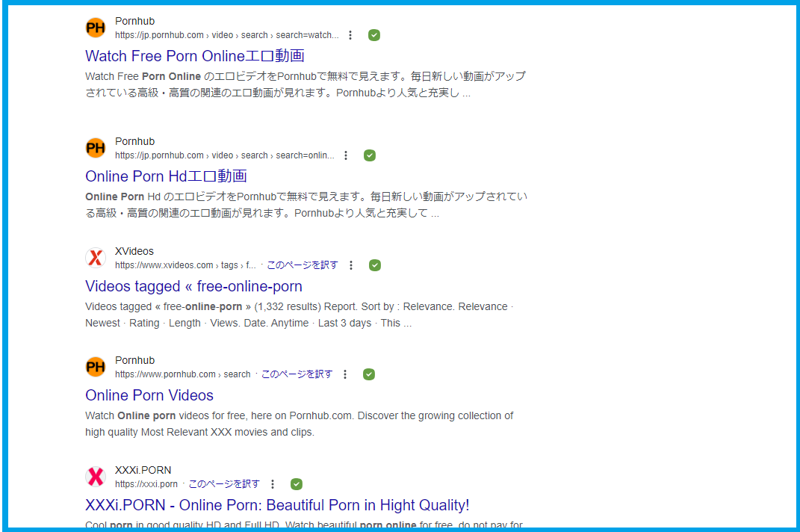
Task: Click the green check badge beside the search=onlin URL
Action: pyautogui.click(x=370, y=155)
